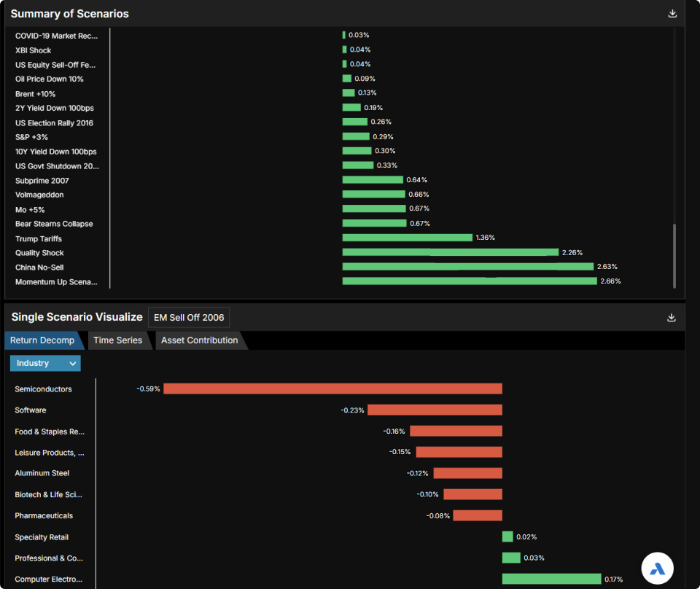The width and height of the screenshot is (700, 589).
Task: Select the Momentum Up Scenario 2.66% bar
Action: [470, 281]
